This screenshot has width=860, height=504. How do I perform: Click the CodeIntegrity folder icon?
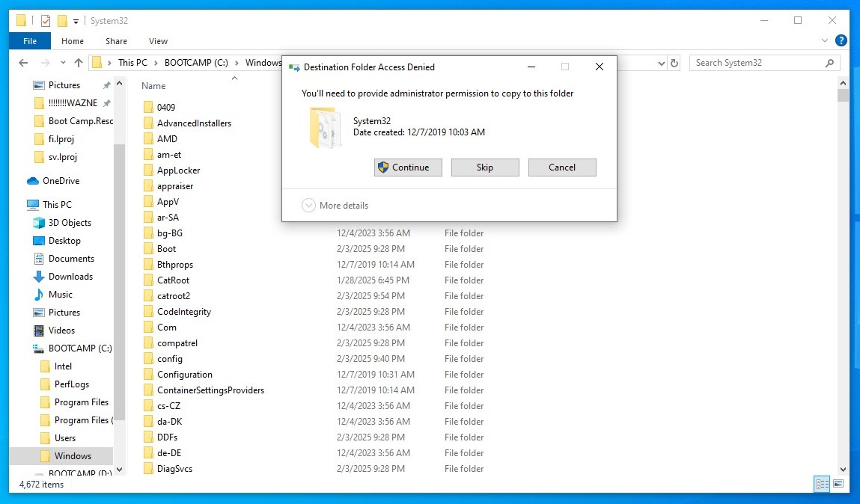coord(148,312)
